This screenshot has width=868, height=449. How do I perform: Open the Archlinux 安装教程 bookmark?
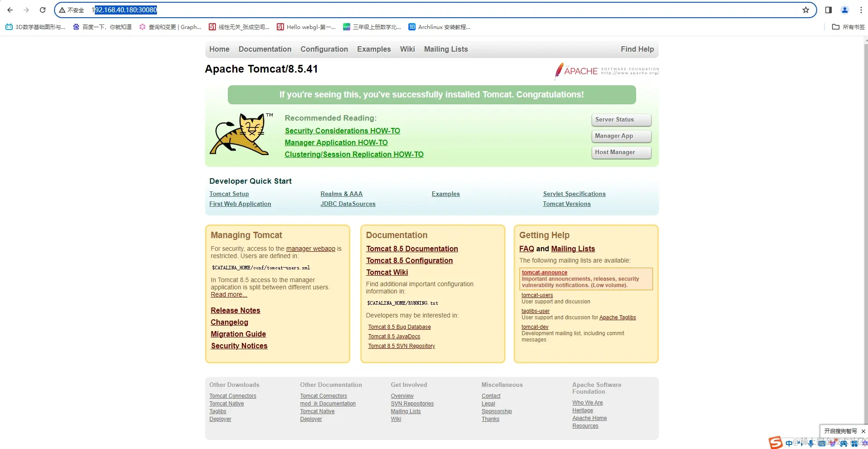click(x=439, y=27)
